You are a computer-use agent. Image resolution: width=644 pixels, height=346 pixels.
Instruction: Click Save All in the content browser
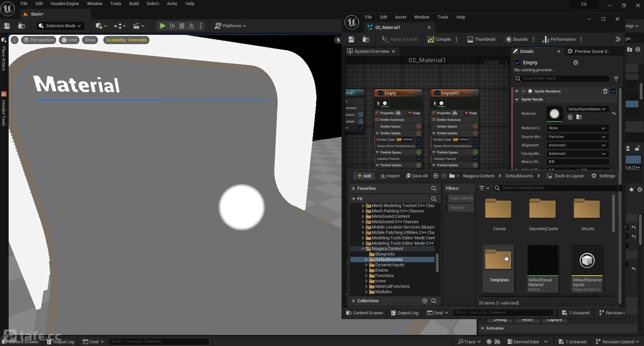[x=417, y=176]
